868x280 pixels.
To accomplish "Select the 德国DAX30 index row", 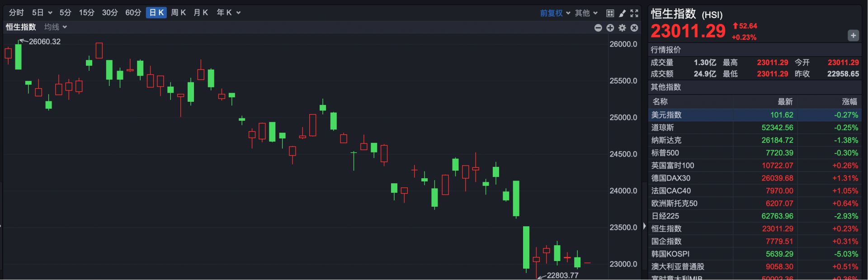I will 755,178.
